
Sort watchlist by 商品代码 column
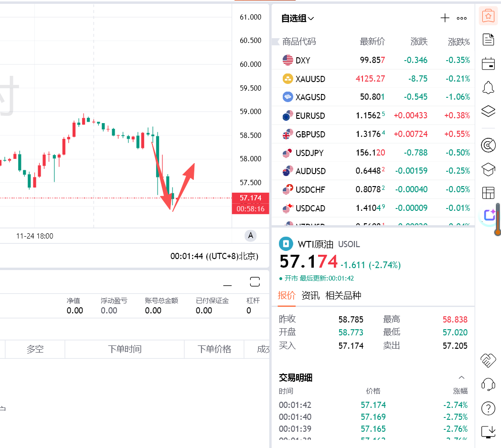[299, 42]
